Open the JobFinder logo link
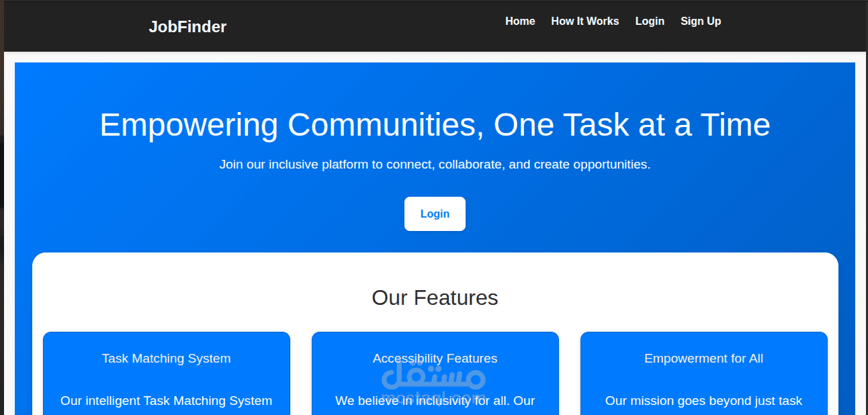 tap(187, 27)
